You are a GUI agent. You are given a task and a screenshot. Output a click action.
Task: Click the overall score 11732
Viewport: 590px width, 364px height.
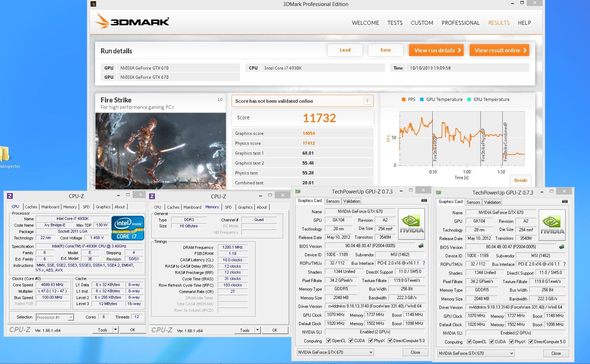(x=319, y=118)
